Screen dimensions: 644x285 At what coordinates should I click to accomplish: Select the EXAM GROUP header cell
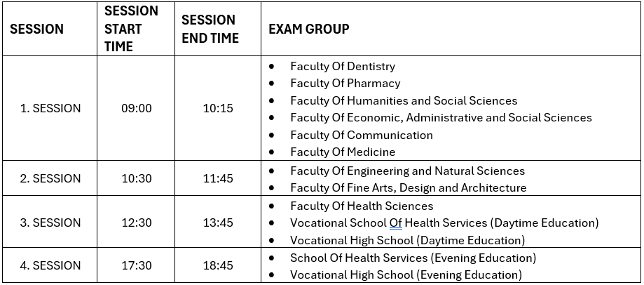309,29
